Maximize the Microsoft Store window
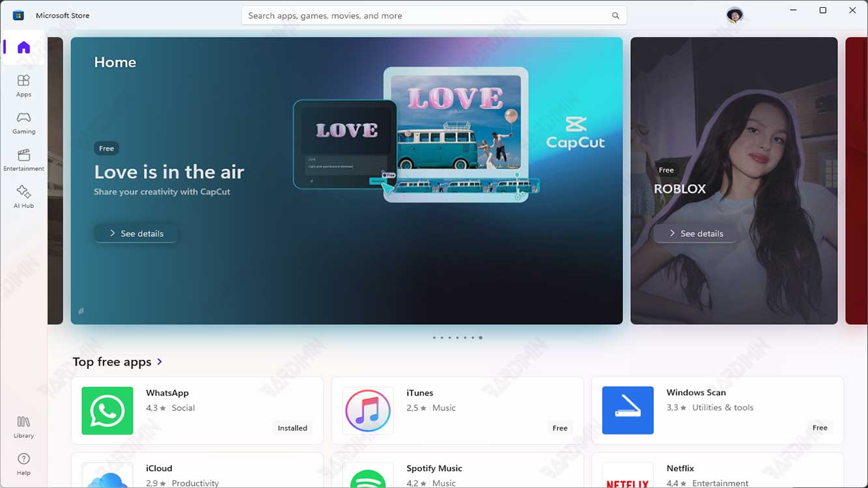Image resolution: width=868 pixels, height=488 pixels. [823, 10]
